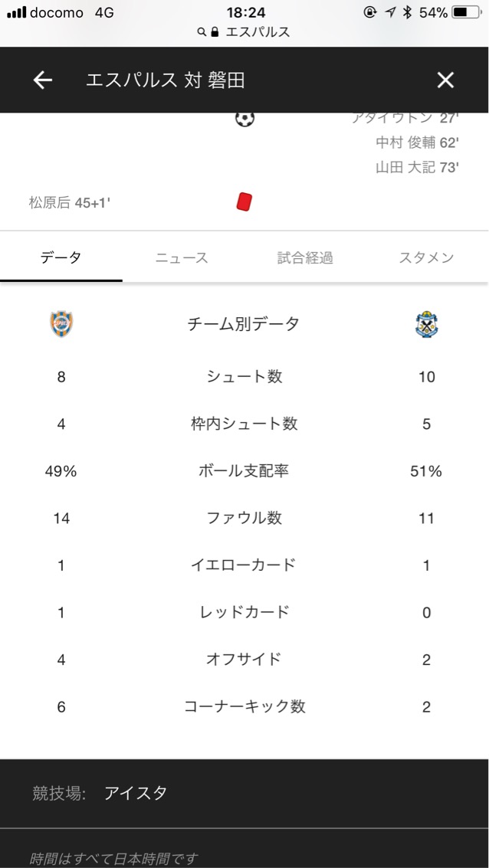This screenshot has width=489, height=868.
Task: Tap the Jubilo Iwata team crest
Action: point(426,324)
